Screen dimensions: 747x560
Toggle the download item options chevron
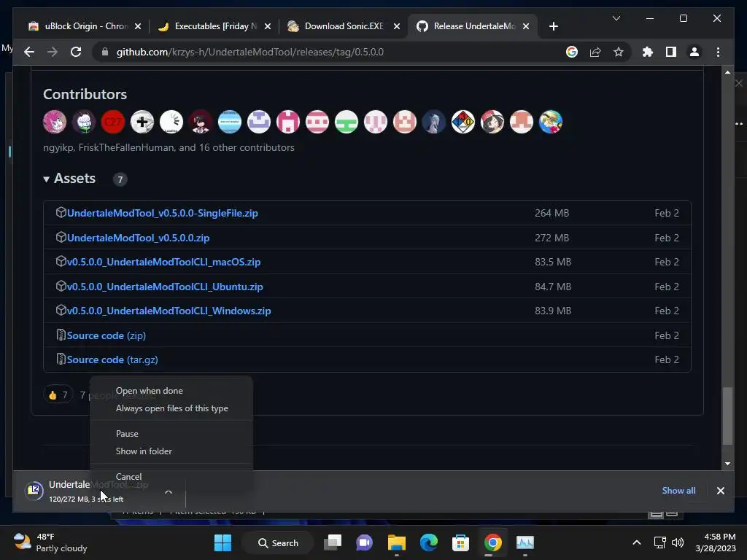[x=169, y=492]
